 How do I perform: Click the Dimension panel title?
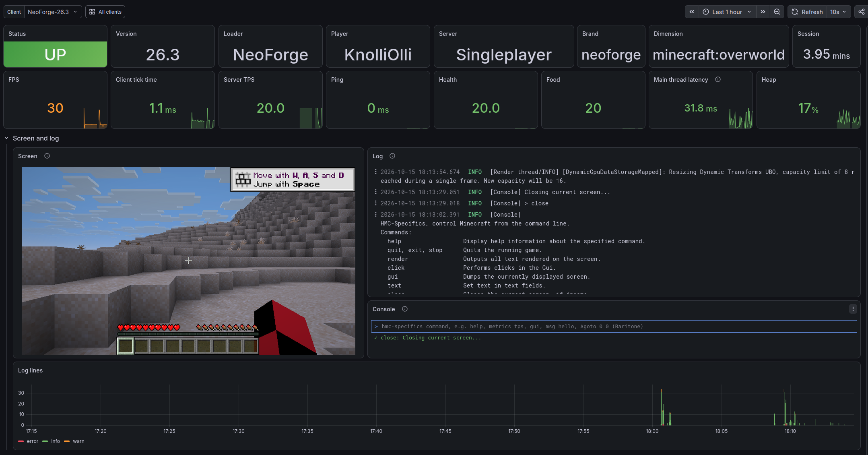pos(668,34)
